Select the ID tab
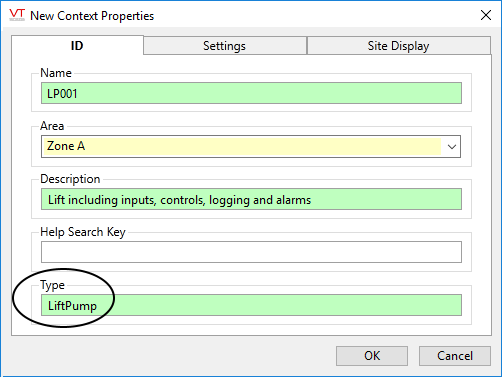 click(77, 45)
